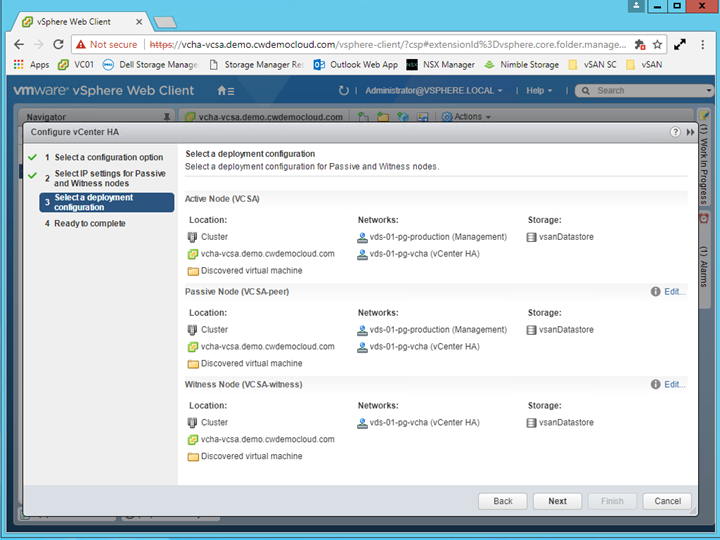Click Active Node vds-01-pg-vcha (vCenter HA) network
This screenshot has width=720, height=540.
pyautogui.click(x=418, y=254)
